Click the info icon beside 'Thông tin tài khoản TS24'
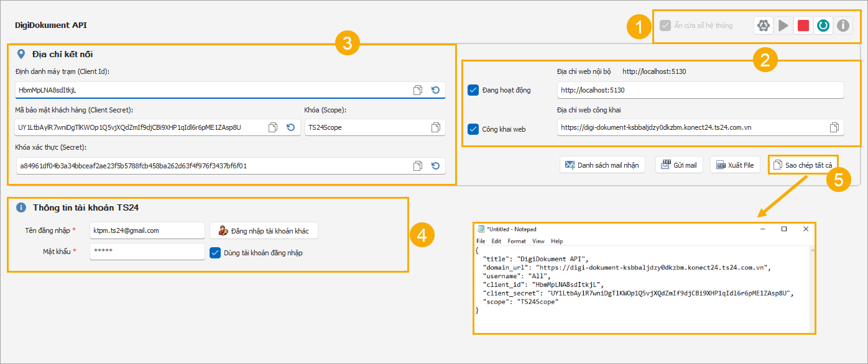868x364 pixels. click(x=22, y=207)
